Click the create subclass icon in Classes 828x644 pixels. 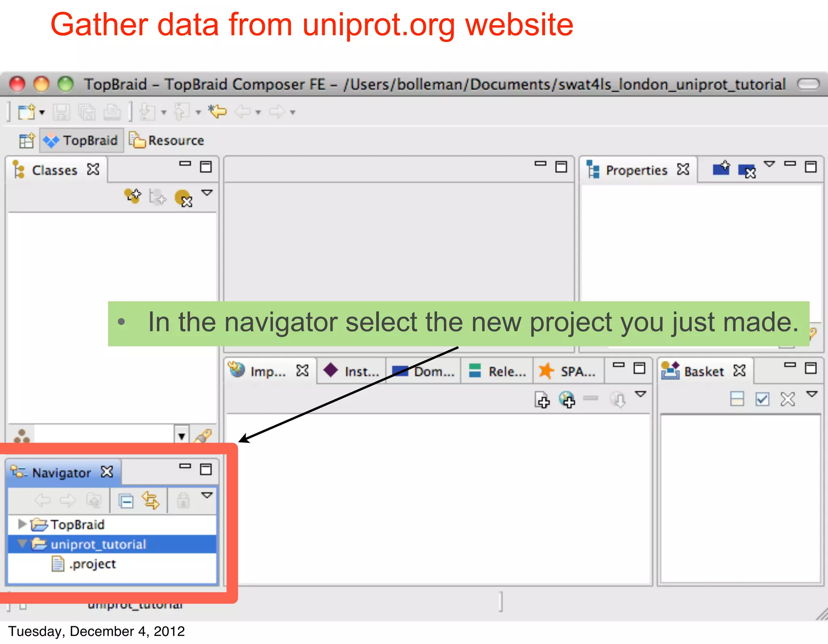point(133,196)
